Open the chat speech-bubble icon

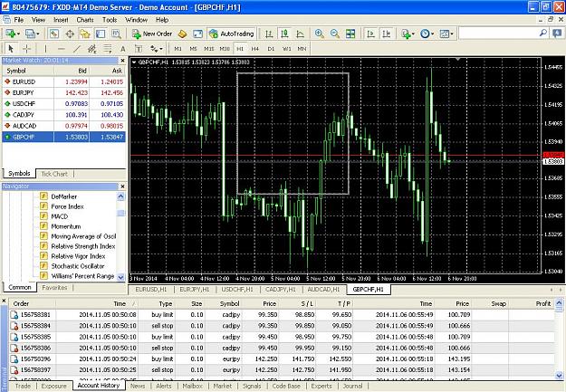557,33
